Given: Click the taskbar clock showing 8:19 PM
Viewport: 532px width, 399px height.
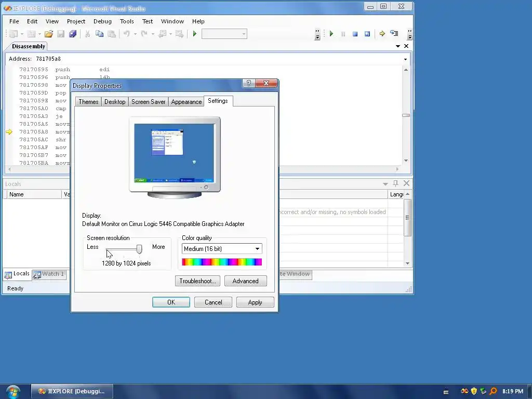Looking at the screenshot, I should click(x=513, y=391).
